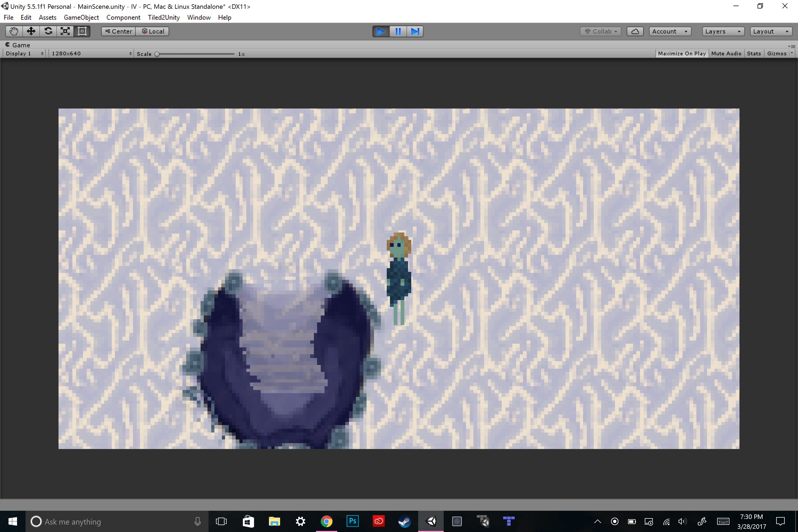Open the Windows Start menu
The width and height of the screenshot is (798, 532).
[13, 521]
